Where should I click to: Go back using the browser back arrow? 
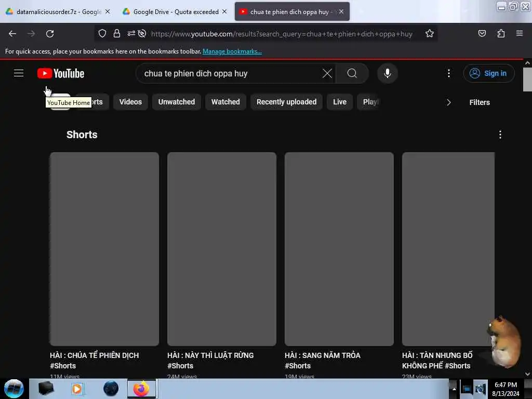tap(12, 34)
